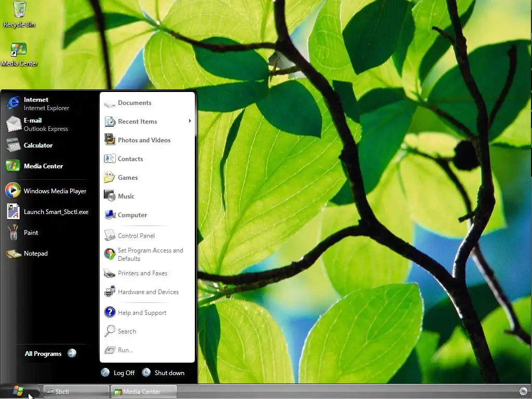Click All Programs label
Image resolution: width=532 pixels, height=399 pixels.
coord(43,353)
